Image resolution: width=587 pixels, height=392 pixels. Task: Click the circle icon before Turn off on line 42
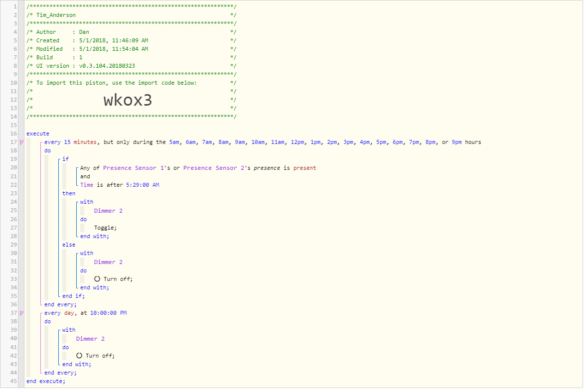(x=79, y=356)
